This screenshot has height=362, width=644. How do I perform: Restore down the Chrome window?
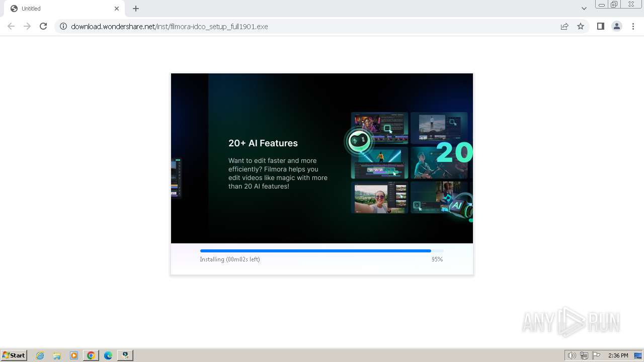tap(614, 5)
